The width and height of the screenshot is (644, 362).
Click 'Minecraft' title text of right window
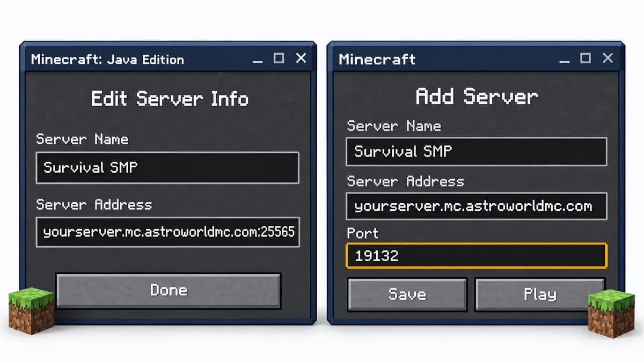(x=377, y=59)
